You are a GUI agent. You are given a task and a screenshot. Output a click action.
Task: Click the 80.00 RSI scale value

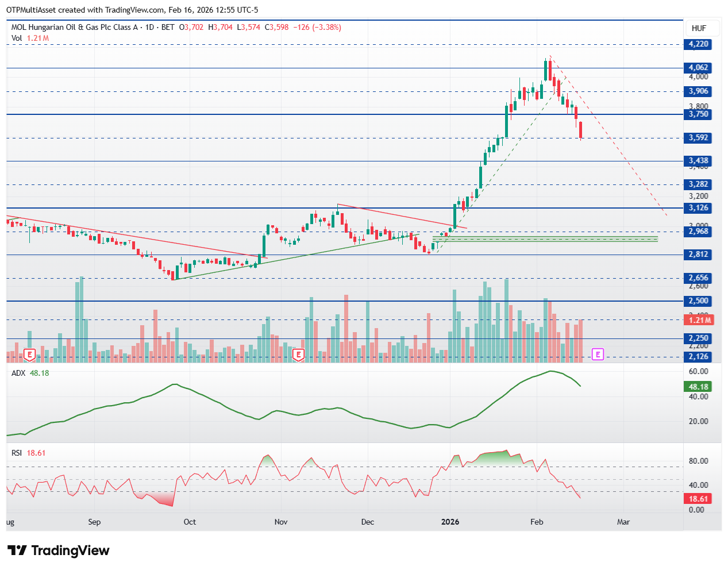pyautogui.click(x=699, y=461)
